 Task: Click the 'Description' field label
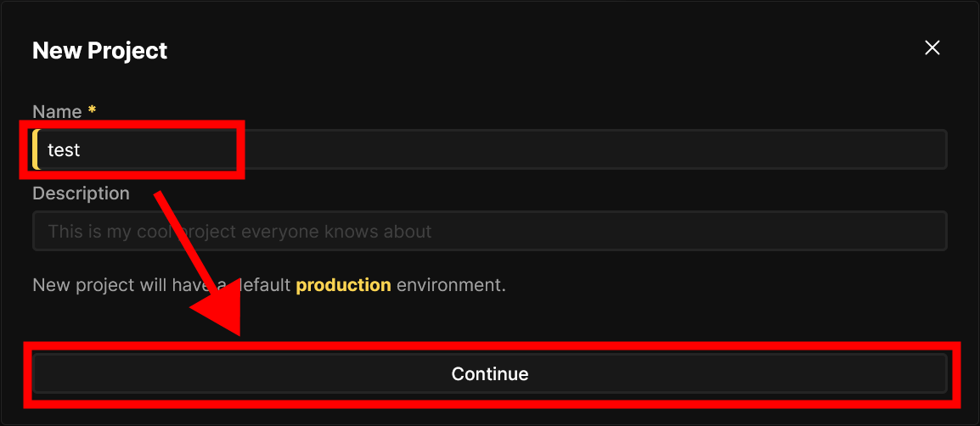pyautogui.click(x=81, y=193)
